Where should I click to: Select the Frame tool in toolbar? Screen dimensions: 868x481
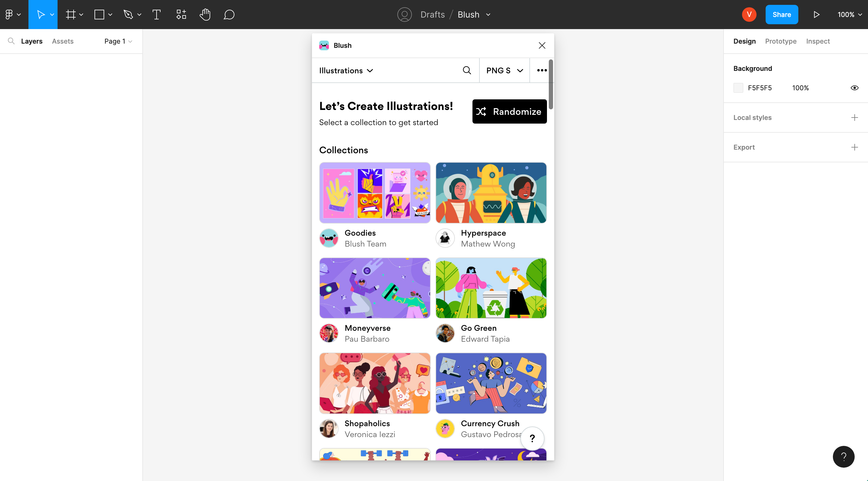(71, 14)
